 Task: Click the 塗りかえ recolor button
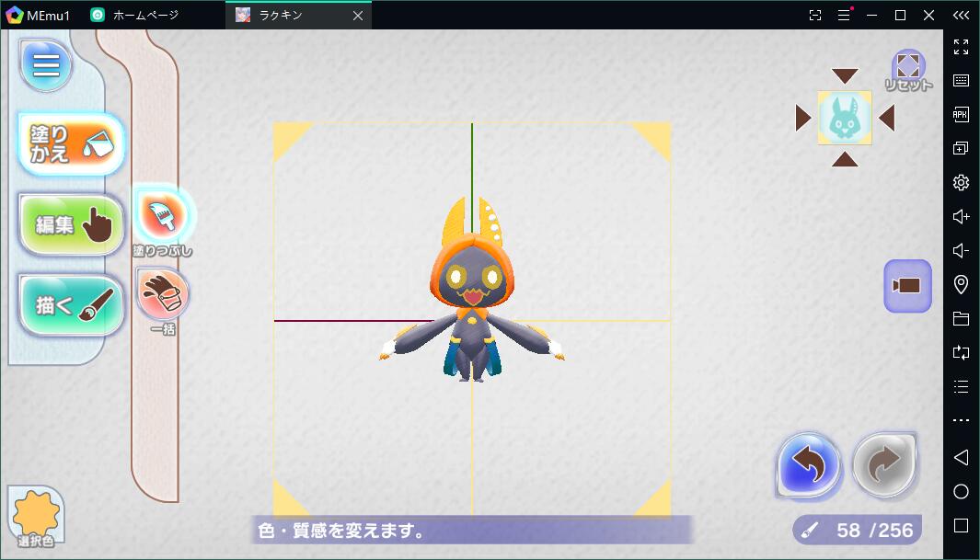point(67,143)
